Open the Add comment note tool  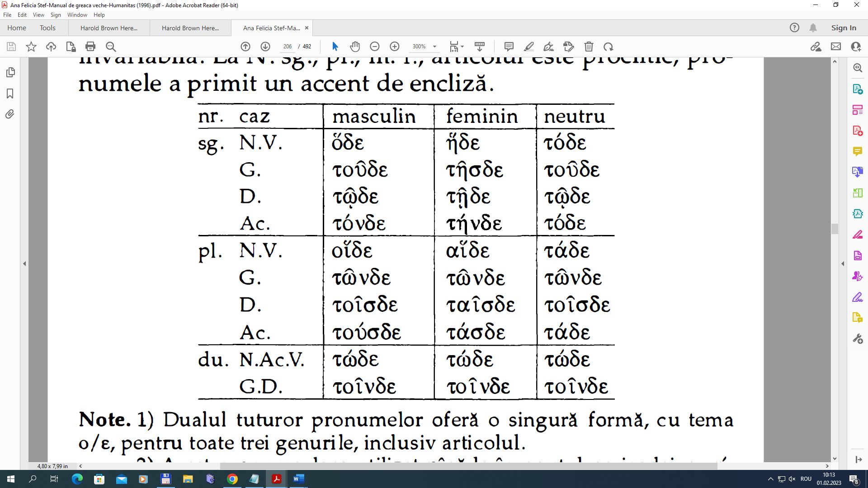509,47
